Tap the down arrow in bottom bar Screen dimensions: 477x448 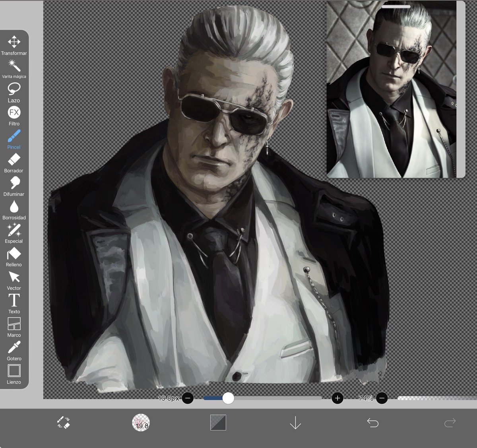pyautogui.click(x=295, y=423)
